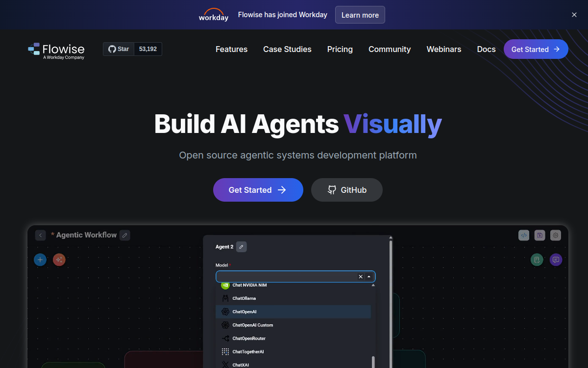Select ChatOpenAI Custom option
588x368 pixels.
click(293, 325)
